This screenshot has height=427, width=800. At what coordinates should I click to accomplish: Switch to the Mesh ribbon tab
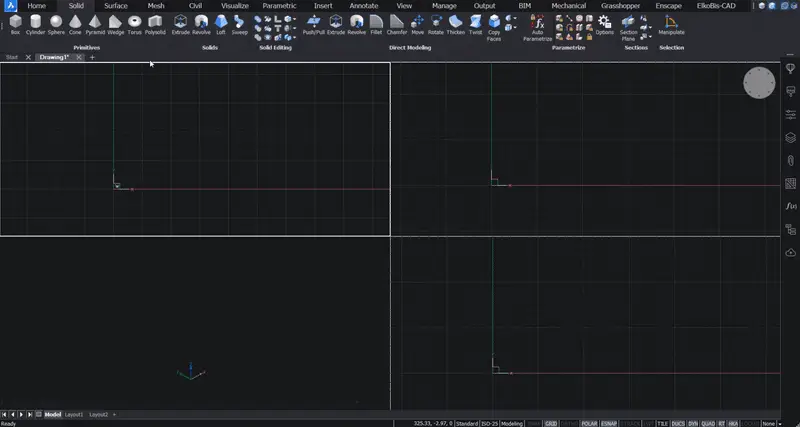point(156,6)
